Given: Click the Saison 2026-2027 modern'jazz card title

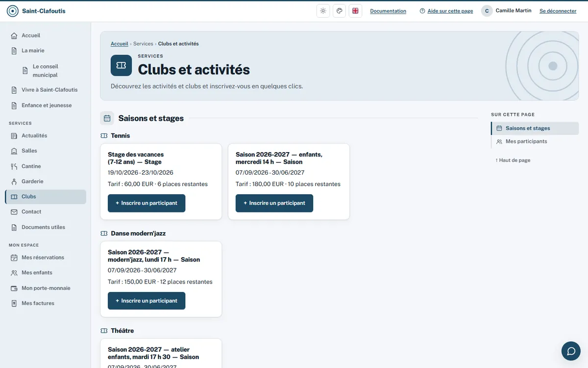Looking at the screenshot, I should [154, 256].
